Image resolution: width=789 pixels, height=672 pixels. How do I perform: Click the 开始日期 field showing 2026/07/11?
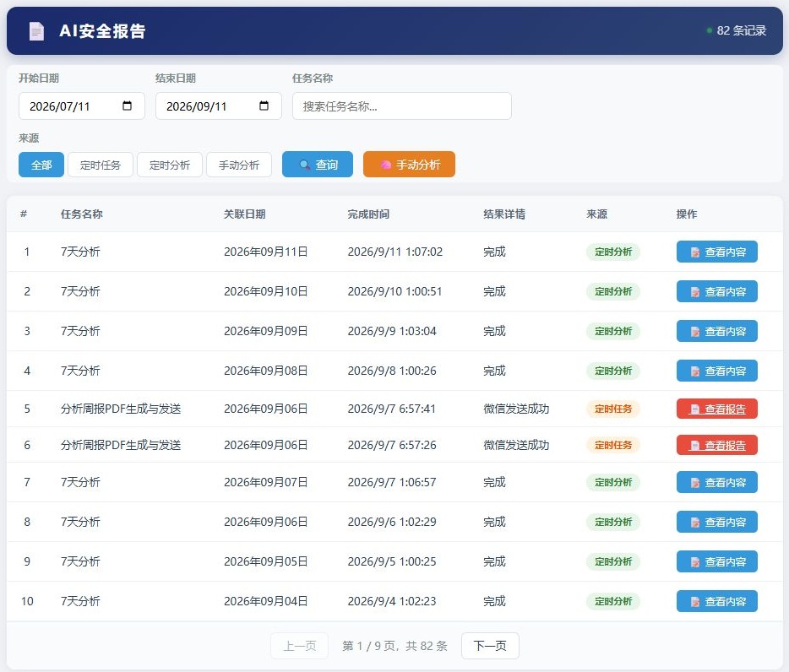tap(81, 106)
